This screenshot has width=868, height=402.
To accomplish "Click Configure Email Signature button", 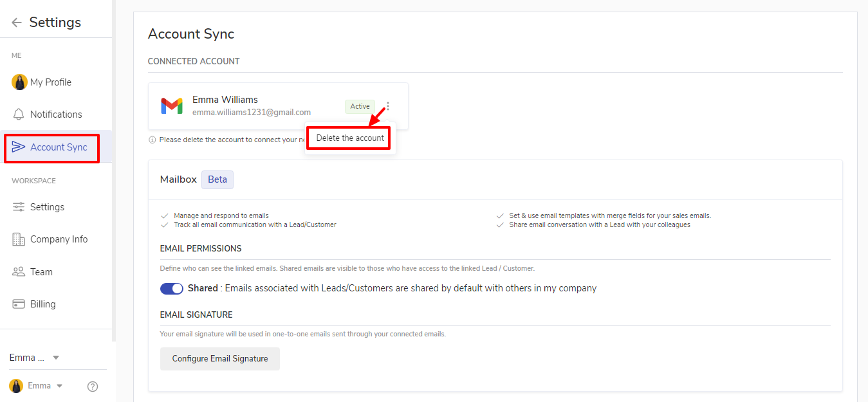I will [x=220, y=359].
